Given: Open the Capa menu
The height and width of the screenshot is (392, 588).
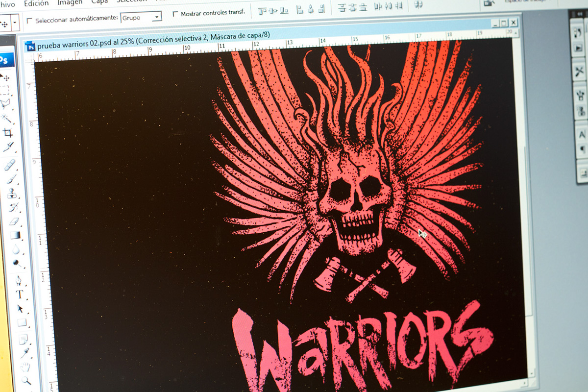Looking at the screenshot, I should pos(99,1).
